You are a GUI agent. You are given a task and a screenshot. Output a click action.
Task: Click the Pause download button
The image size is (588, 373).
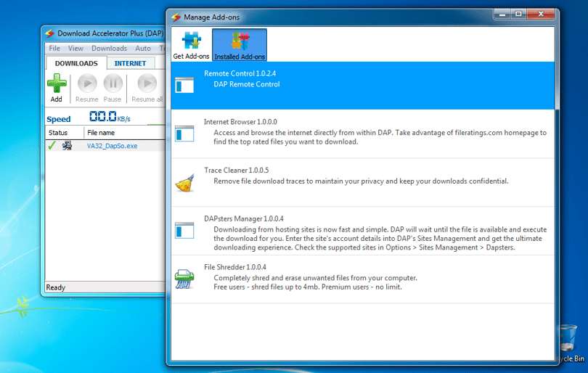click(113, 88)
